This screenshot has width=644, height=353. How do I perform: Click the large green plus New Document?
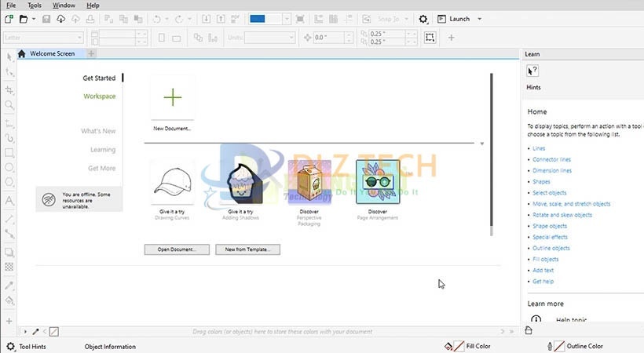click(x=172, y=97)
